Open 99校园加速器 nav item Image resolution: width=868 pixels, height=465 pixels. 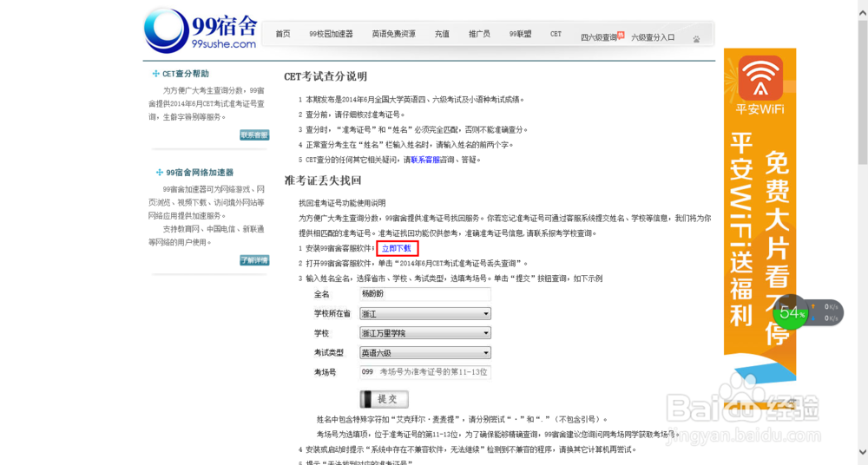click(331, 34)
